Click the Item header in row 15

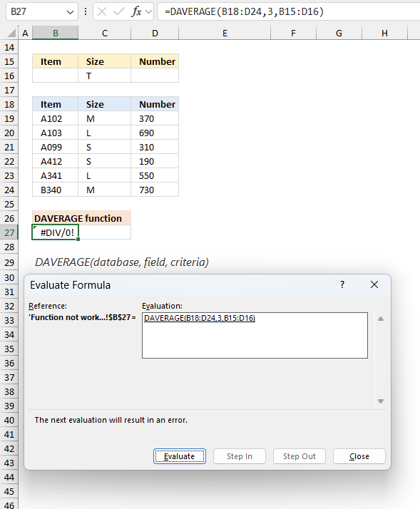55,62
